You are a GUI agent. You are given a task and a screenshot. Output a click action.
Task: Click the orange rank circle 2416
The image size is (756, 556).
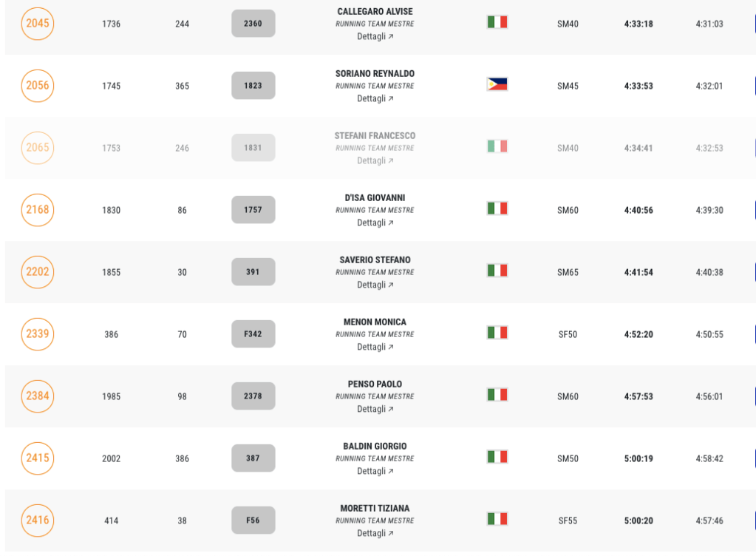(x=38, y=521)
